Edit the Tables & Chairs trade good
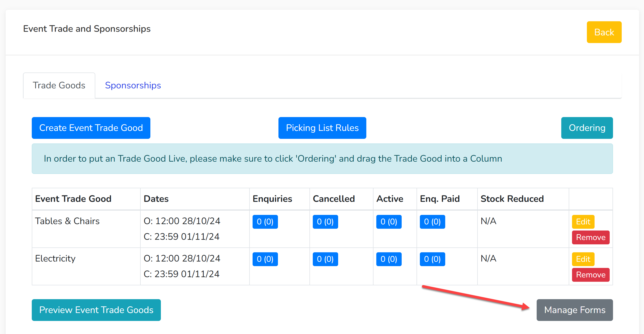 [x=583, y=222]
